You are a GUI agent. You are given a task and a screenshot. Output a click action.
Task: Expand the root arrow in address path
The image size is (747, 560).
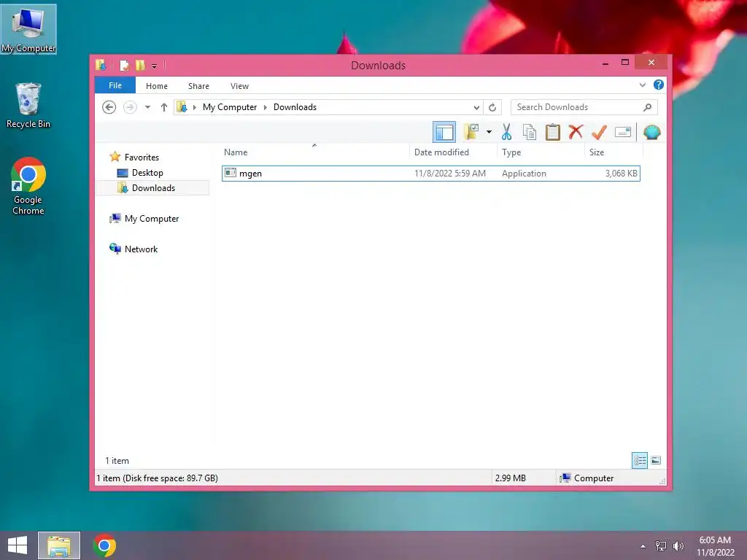[194, 107]
